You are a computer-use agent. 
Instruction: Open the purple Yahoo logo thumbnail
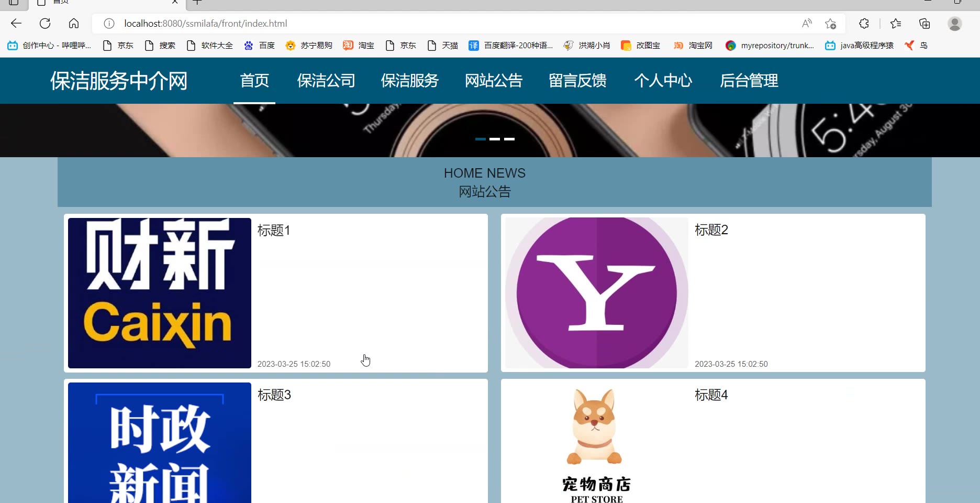click(597, 293)
